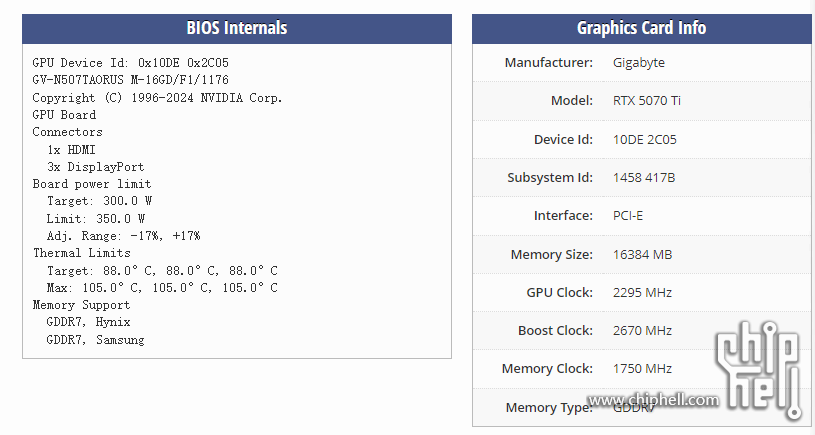The height and width of the screenshot is (435, 815).
Task: Open the www.chiphell.com watermark link
Action: [x=653, y=400]
